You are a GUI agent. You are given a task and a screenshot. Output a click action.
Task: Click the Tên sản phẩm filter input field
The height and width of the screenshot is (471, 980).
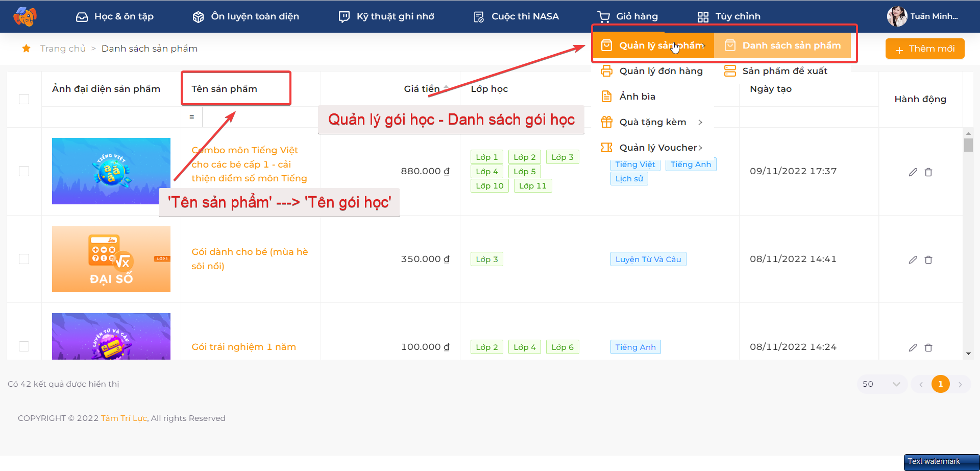pyautogui.click(x=261, y=117)
